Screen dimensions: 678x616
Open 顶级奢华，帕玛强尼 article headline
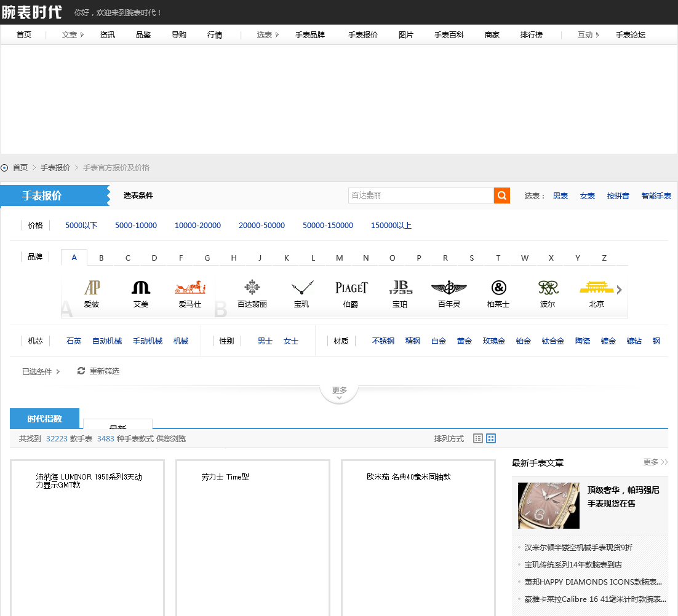[623, 497]
